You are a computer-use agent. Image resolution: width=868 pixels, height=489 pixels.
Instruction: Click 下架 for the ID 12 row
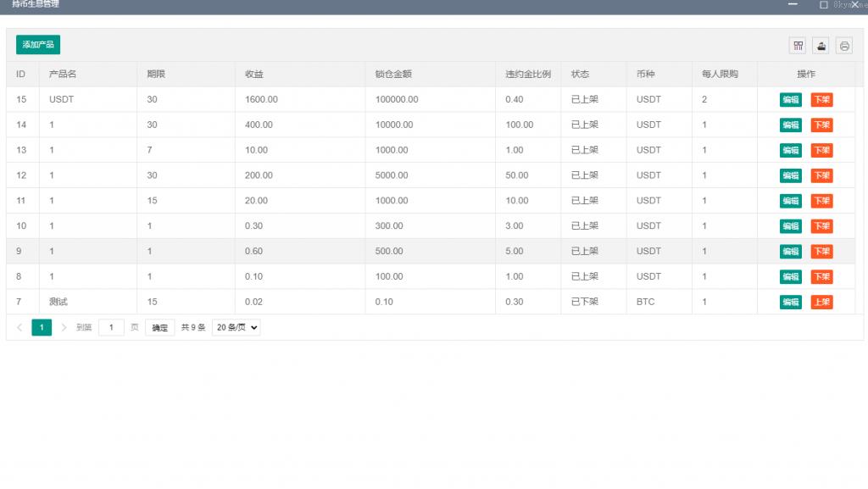(x=821, y=175)
